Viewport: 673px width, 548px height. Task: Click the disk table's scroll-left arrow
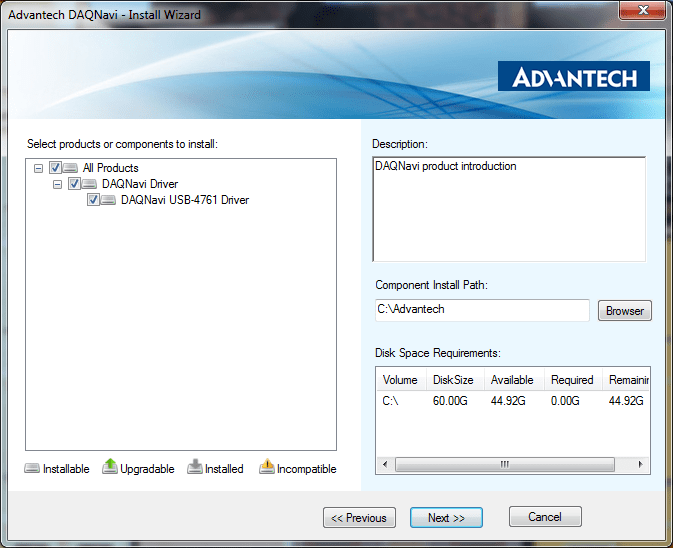(x=385, y=464)
